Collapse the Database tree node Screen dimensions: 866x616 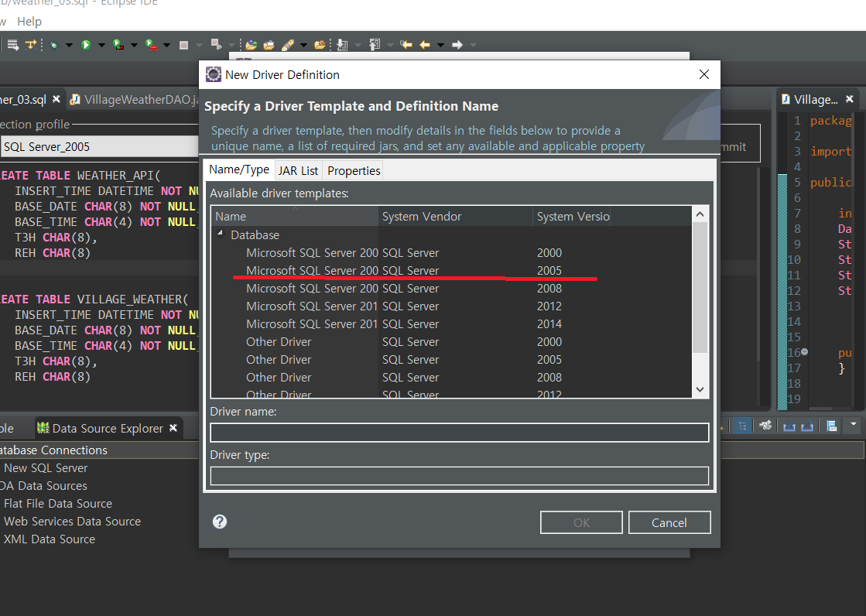(x=221, y=234)
